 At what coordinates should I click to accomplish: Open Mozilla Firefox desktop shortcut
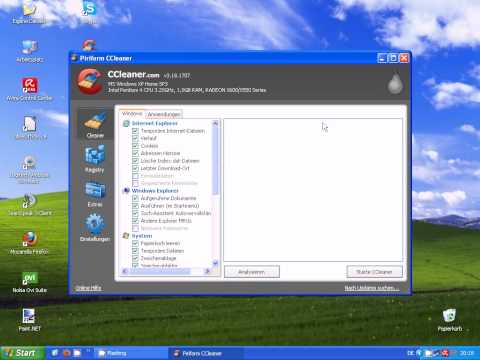coord(30,243)
